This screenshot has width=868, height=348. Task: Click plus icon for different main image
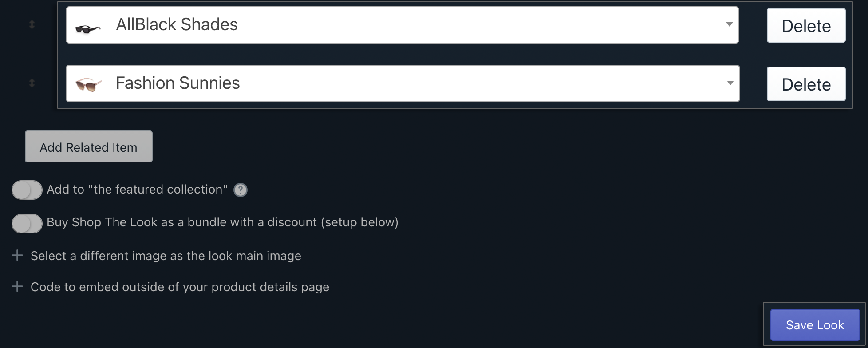[x=17, y=255]
